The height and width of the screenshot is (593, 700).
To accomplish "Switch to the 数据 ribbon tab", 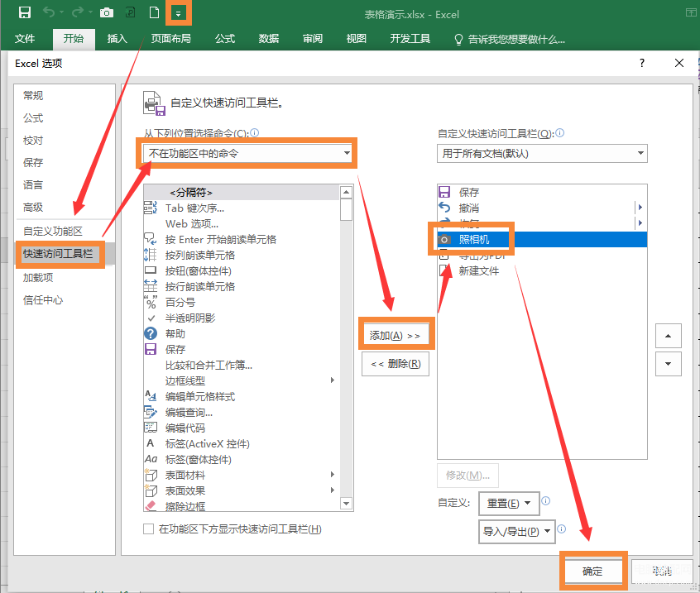I will click(x=269, y=39).
